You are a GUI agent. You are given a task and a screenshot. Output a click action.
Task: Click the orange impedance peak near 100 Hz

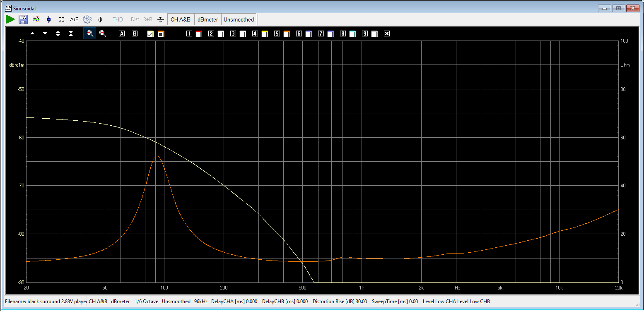tap(157, 156)
